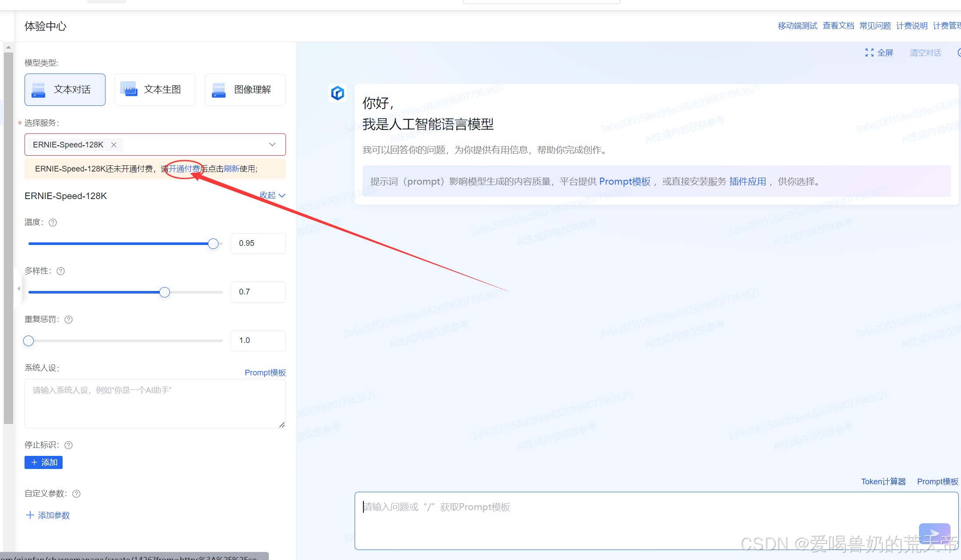This screenshot has height=560, width=961.
Task: Click the 重复惩罚 slider handle
Action: coord(28,341)
